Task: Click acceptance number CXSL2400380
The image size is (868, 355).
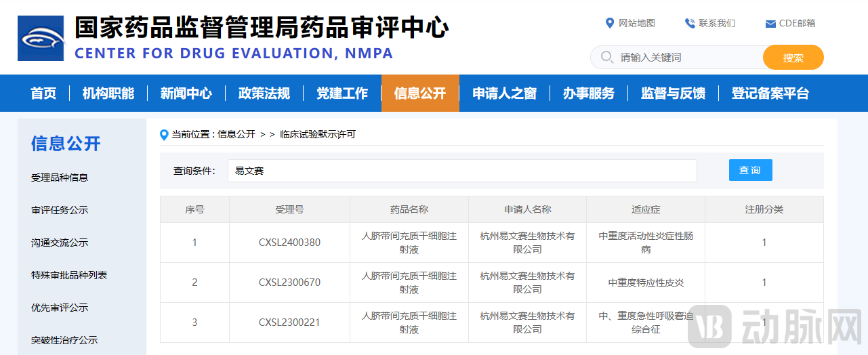Action: pyautogui.click(x=289, y=243)
